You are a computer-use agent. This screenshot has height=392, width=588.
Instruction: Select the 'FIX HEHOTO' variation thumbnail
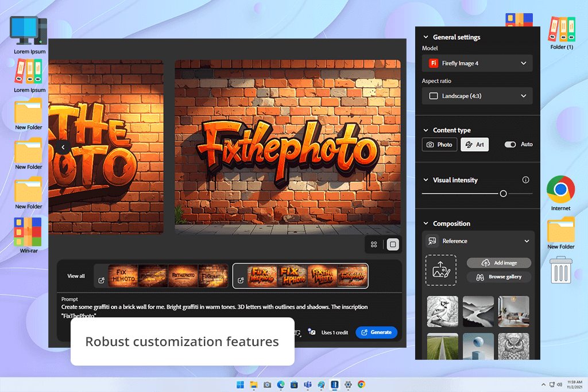[123, 276]
